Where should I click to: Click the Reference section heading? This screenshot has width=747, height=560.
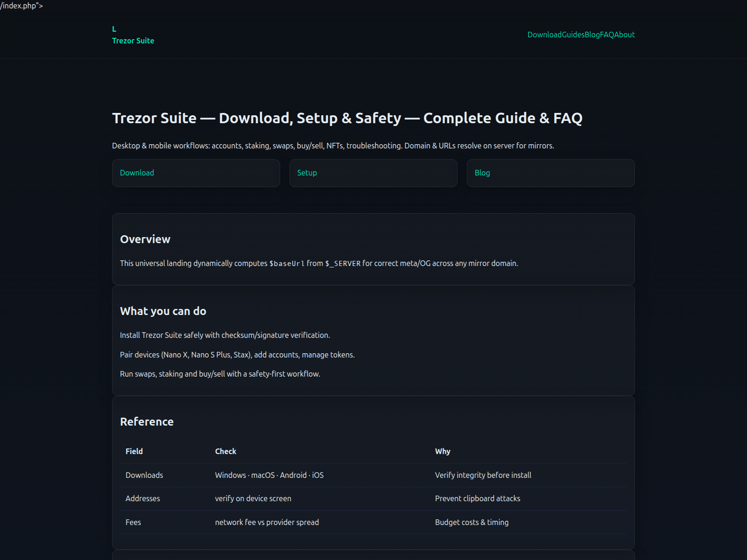pyautogui.click(x=147, y=422)
